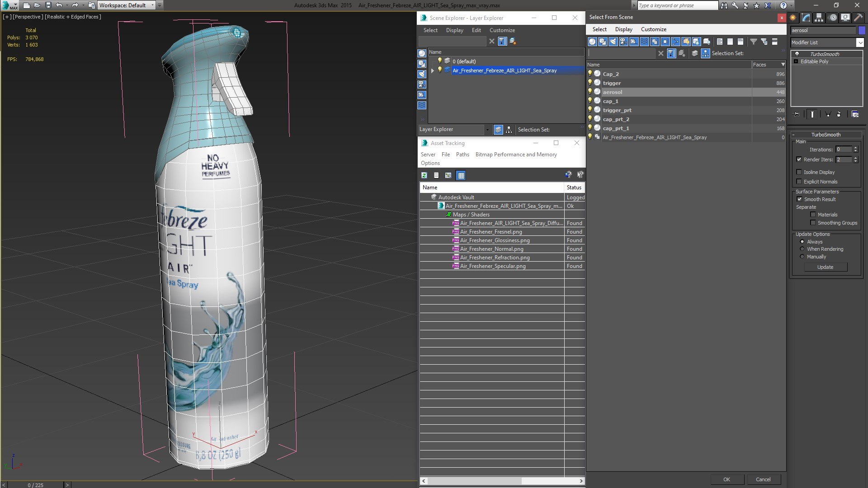The image size is (868, 488).
Task: Enable the Isoline Display checkbox
Action: click(799, 172)
